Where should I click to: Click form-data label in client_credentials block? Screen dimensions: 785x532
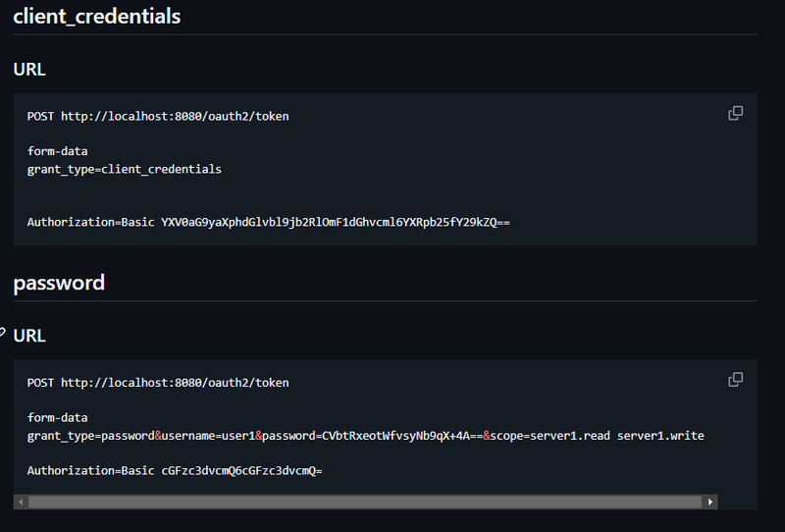pos(57,151)
